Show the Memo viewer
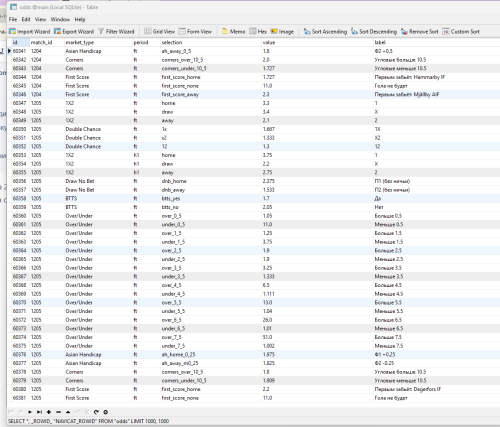This screenshot has width=500, height=427. point(233,32)
